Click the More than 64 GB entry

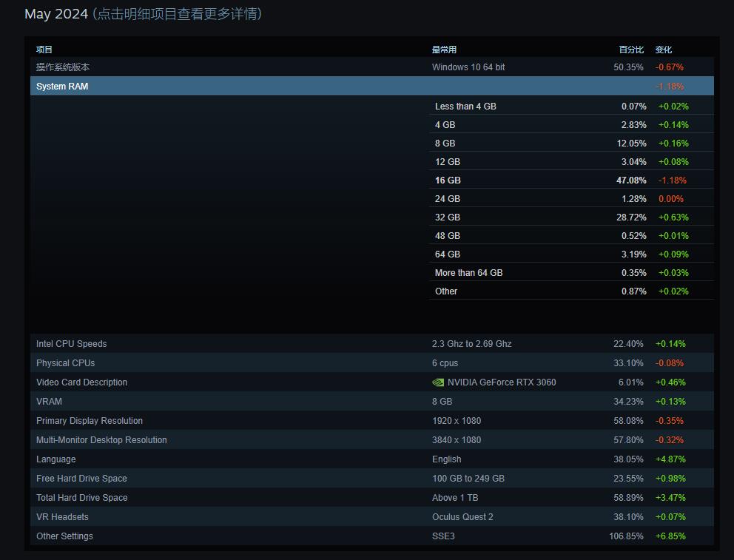point(468,273)
